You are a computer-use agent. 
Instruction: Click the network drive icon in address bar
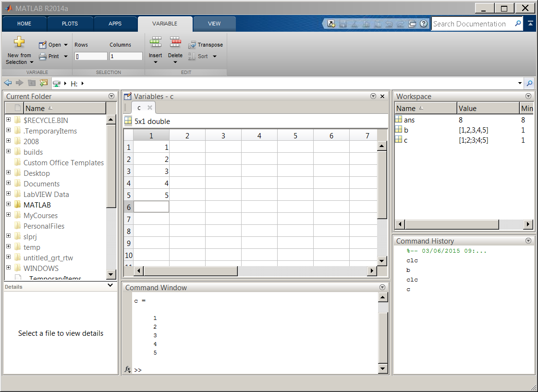[57, 84]
